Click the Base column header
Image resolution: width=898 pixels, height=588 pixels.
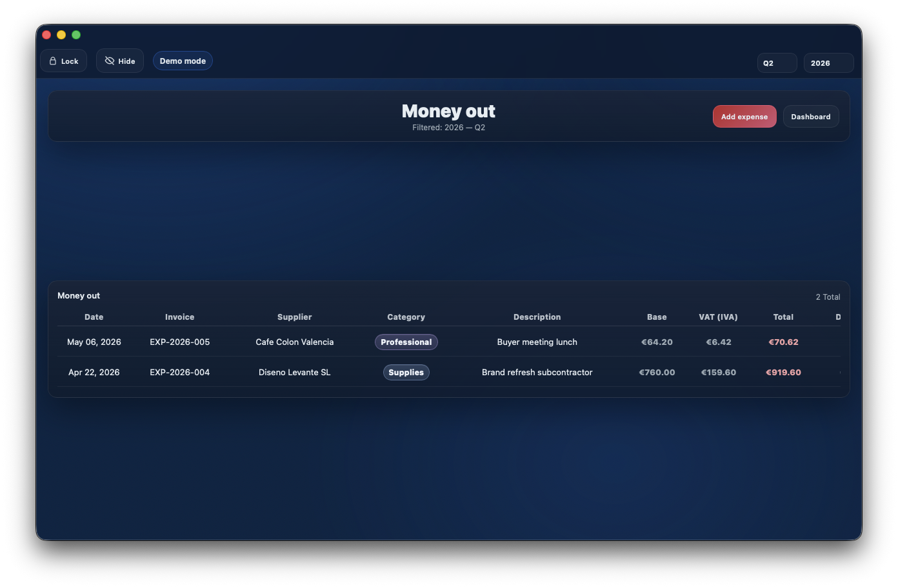[657, 317]
